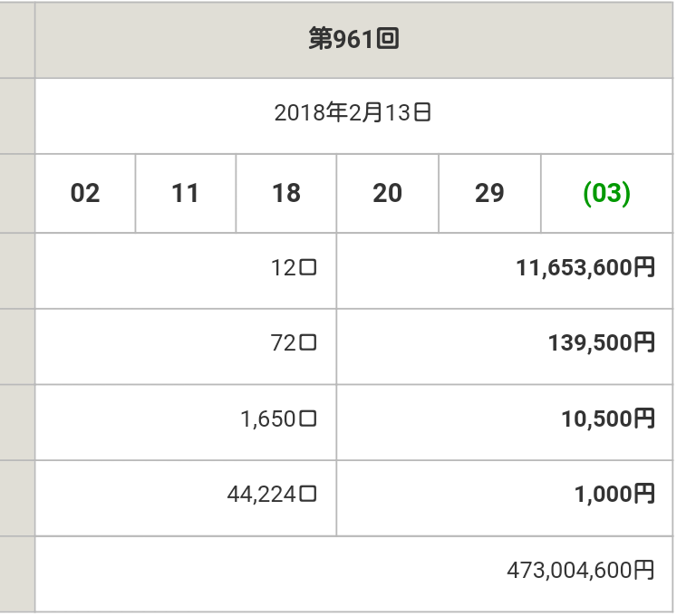Viewport: 696px width, 616px height.
Task: Click the green bonus number (03)
Action: point(607,193)
